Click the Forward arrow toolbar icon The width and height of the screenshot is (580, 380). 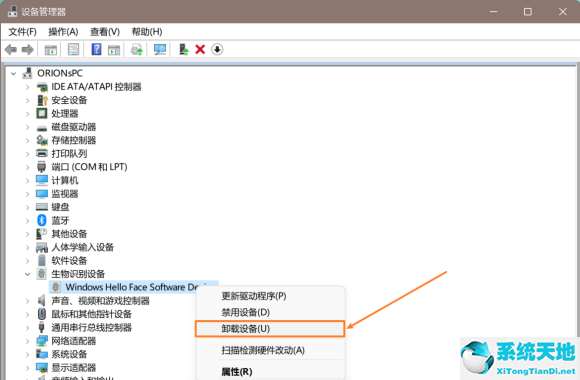(28, 50)
